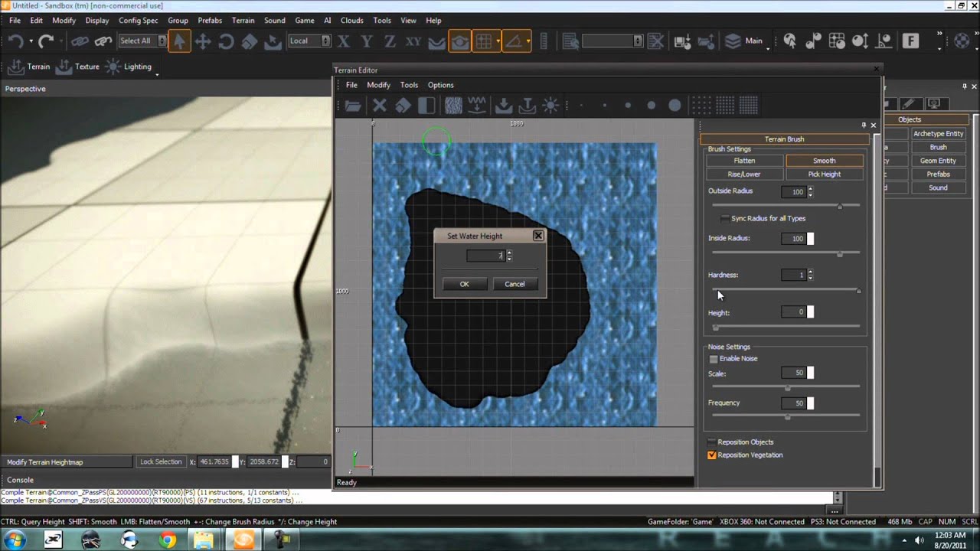Select the Rise/Lower brush mode
Image resolution: width=980 pixels, height=551 pixels.
(x=744, y=174)
